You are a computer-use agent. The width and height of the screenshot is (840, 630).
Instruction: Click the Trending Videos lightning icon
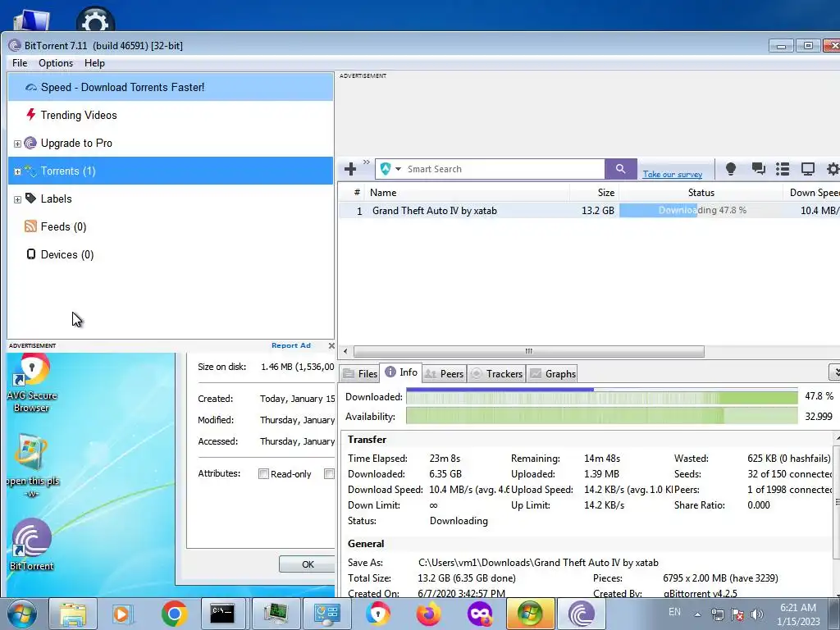click(x=31, y=115)
